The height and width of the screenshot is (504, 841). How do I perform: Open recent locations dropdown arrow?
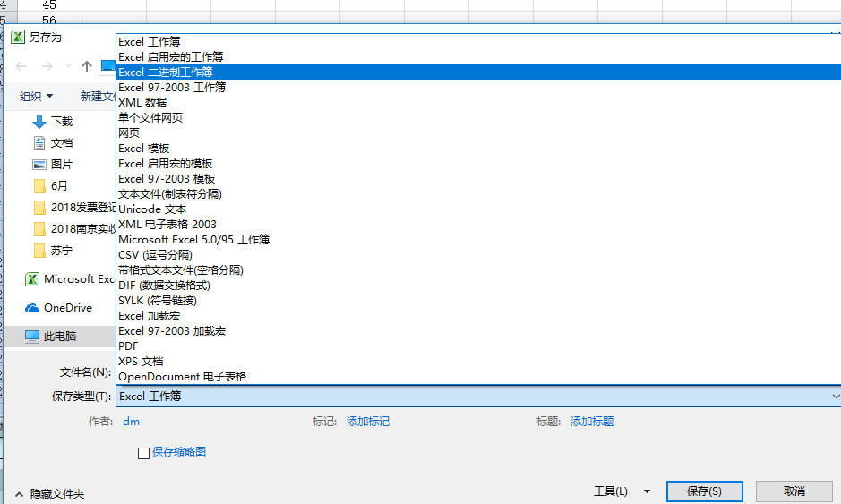tap(68, 66)
